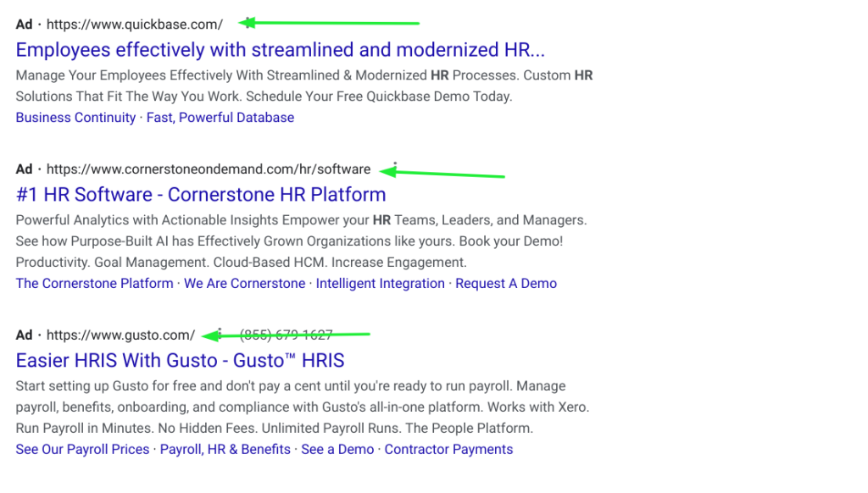
Task: Click the Gusto phone number (855) 679-1627
Action: (x=286, y=335)
